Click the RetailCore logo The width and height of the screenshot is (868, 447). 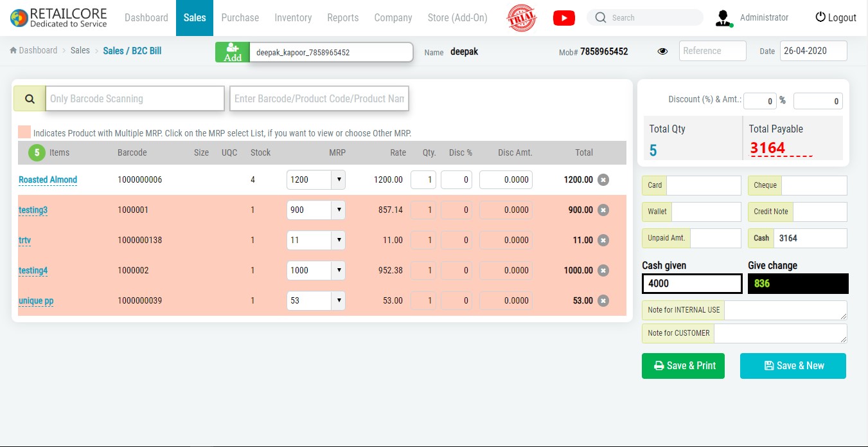[x=58, y=18]
